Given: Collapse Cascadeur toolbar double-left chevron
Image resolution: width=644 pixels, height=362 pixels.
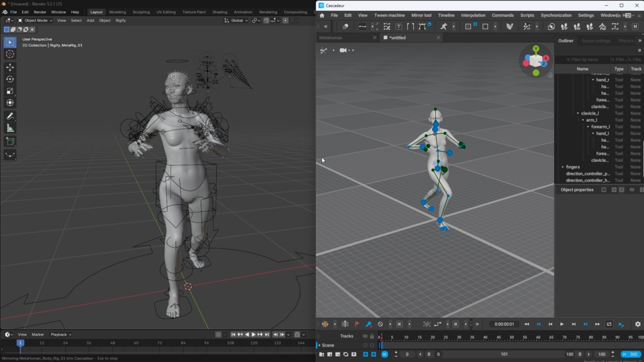Looking at the screenshot, I should [326, 26].
